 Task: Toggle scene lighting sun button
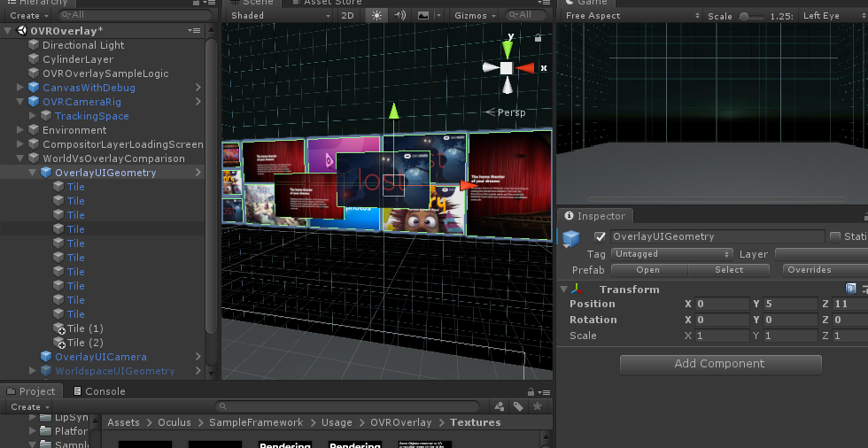point(376,15)
